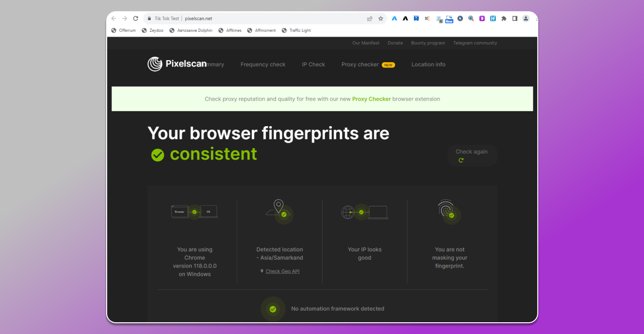Bookmark this page with the star icon

[381, 19]
